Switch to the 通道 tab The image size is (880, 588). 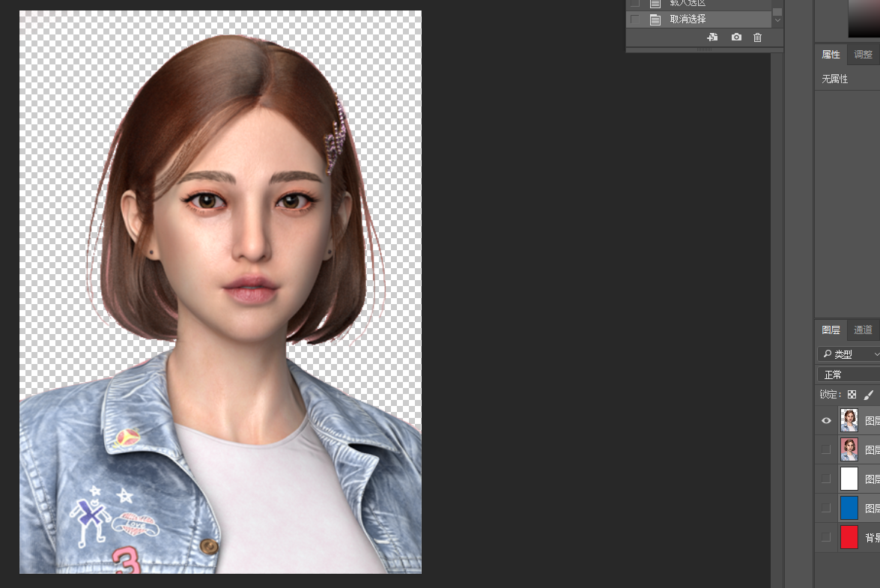[863, 330]
